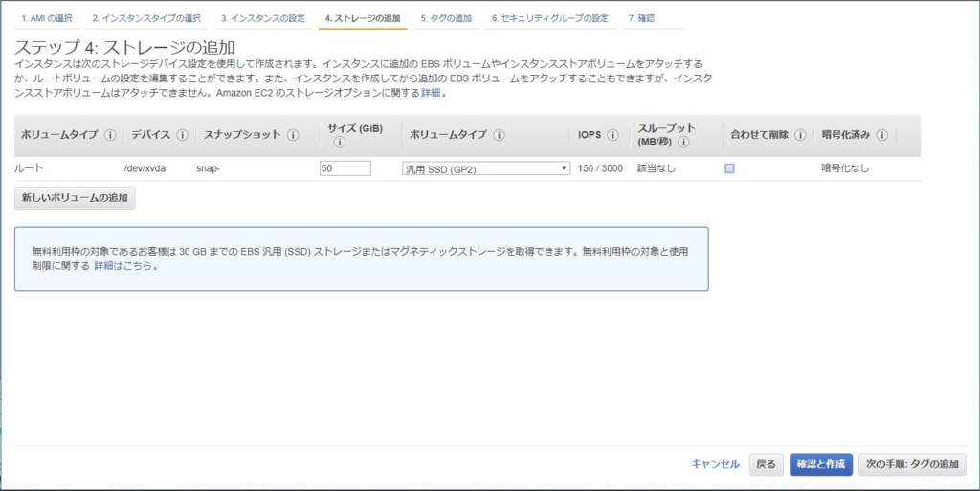Open 詳細 link in storage description
Screen dimensions: 980x491
(431, 93)
